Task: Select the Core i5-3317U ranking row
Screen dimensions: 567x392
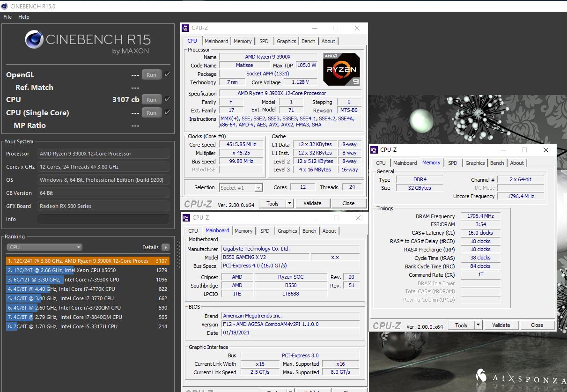Action: (x=88, y=326)
